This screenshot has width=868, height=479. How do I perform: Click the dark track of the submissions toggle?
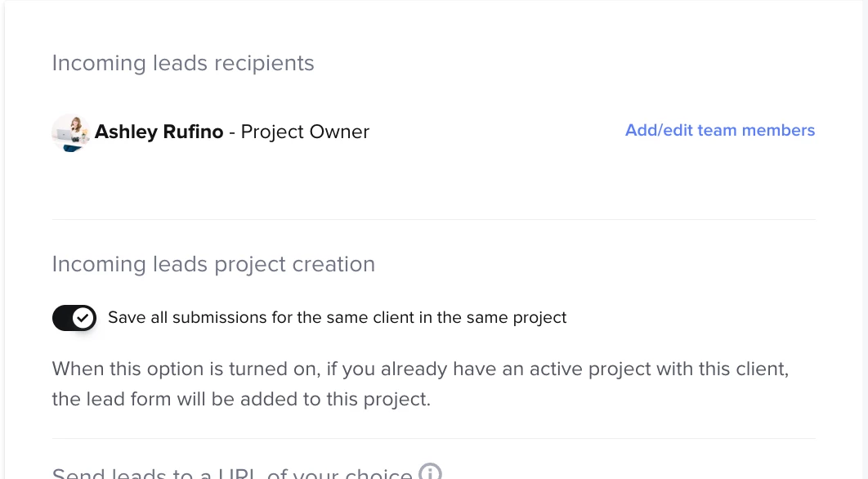[62, 318]
